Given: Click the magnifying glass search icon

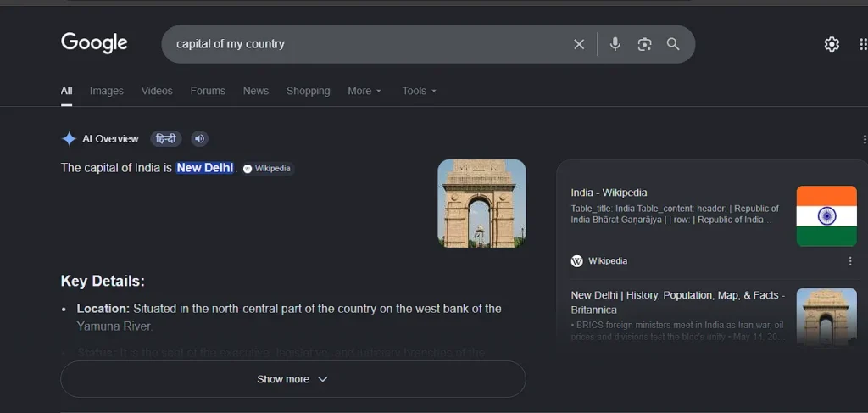Looking at the screenshot, I should pos(673,44).
